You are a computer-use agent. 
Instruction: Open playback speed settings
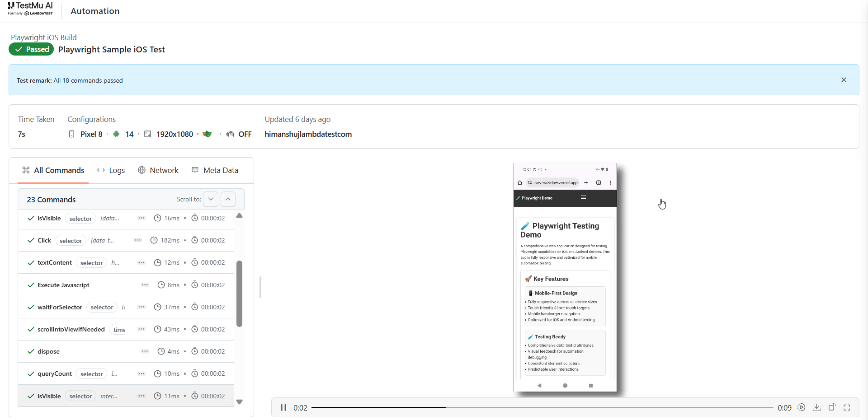tap(802, 407)
